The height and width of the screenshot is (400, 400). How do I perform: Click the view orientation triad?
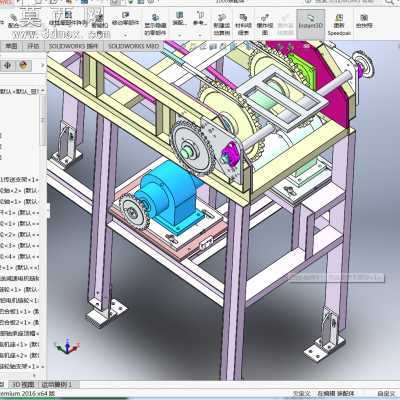pyautogui.click(x=68, y=346)
